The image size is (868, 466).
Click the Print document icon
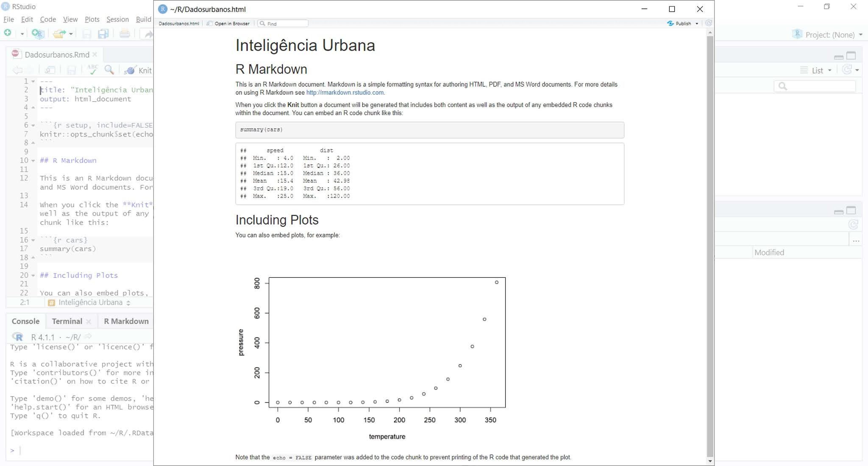125,33
